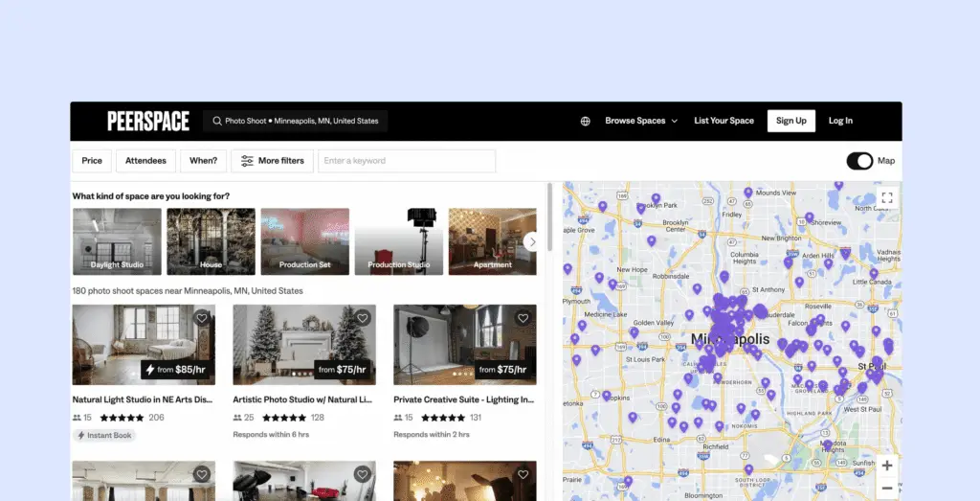Favorite the Artistic Photo Studio listing
The image size is (980, 501).
(363, 318)
